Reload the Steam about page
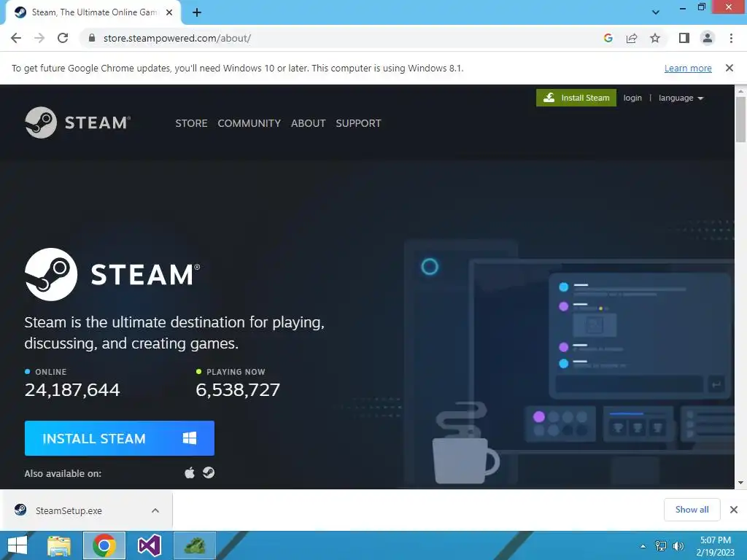Viewport: 747px width, 560px height. [x=63, y=38]
